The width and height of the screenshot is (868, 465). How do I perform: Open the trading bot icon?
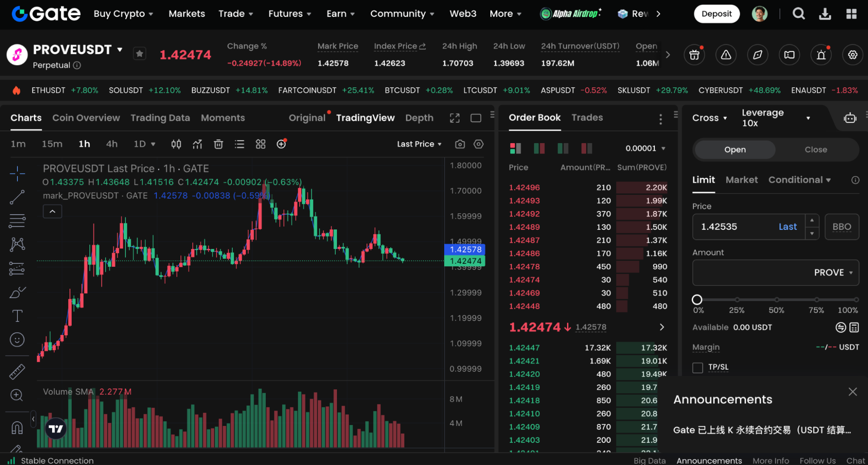pyautogui.click(x=850, y=118)
